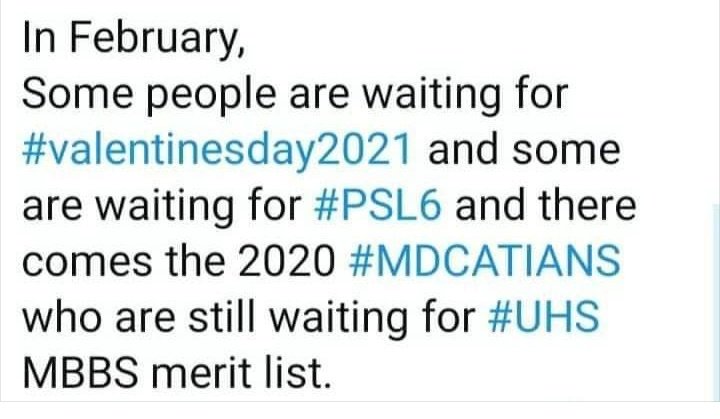Viewport: 720px width, 419px height.
Task: Click the light blue strip on right edge
Action: tap(718, 303)
